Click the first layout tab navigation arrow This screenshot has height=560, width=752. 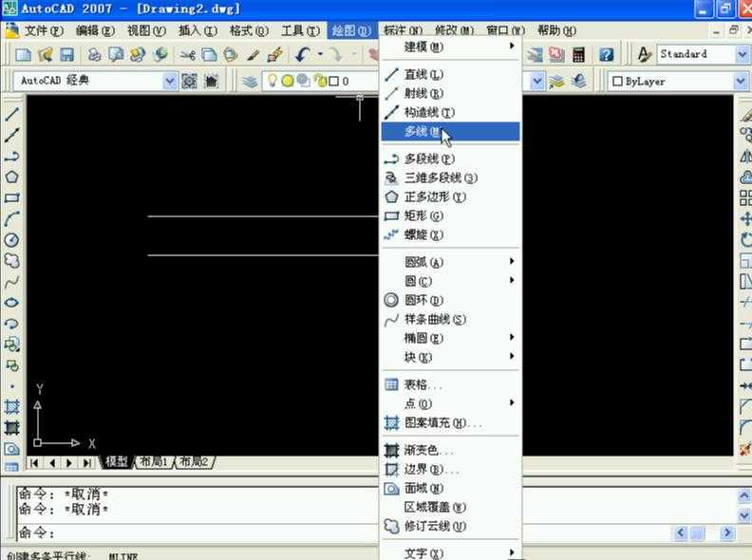pyautogui.click(x=34, y=462)
